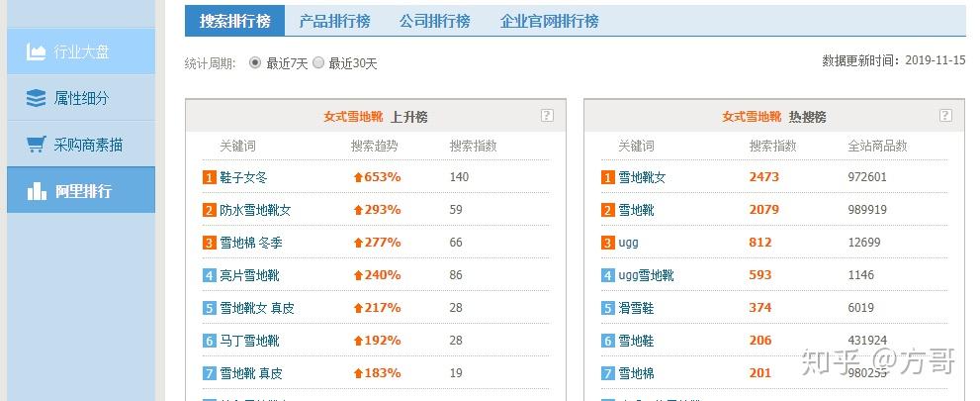The height and width of the screenshot is (401, 980).
Task: Open keyword link ugg雪地靴
Action: (647, 275)
